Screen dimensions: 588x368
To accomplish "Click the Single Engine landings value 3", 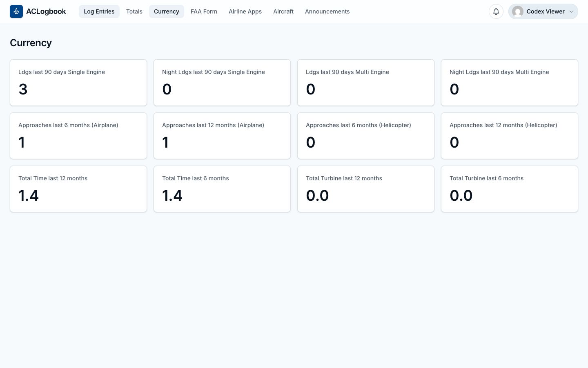I will 23,89.
